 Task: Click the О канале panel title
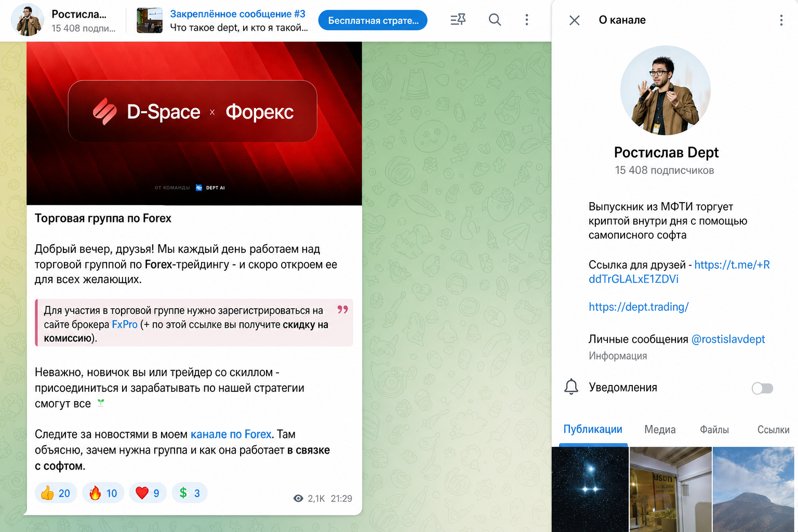click(x=622, y=20)
